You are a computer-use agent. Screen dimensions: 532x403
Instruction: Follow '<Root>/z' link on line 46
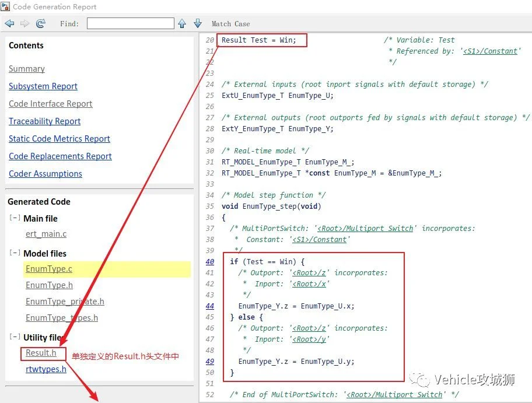pyautogui.click(x=309, y=328)
